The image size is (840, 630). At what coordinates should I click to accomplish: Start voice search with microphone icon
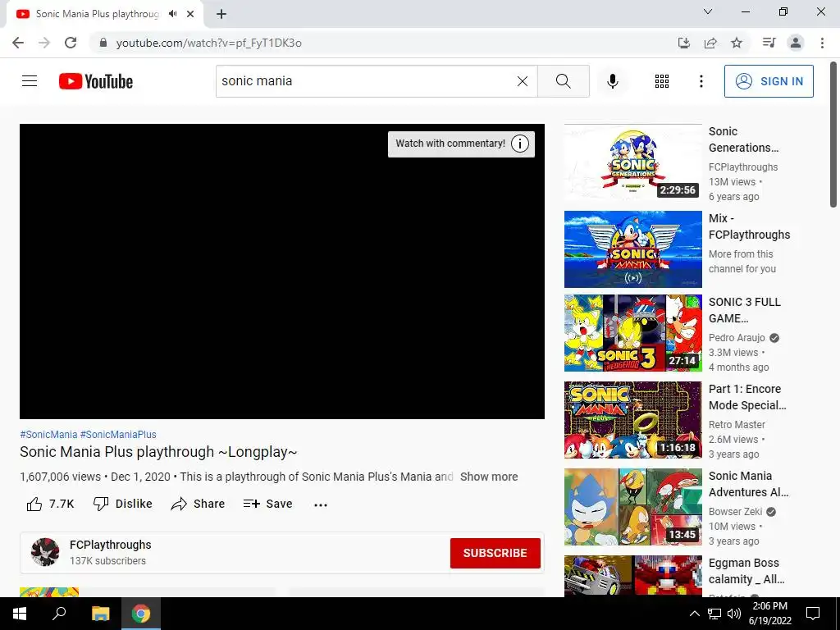click(x=612, y=81)
